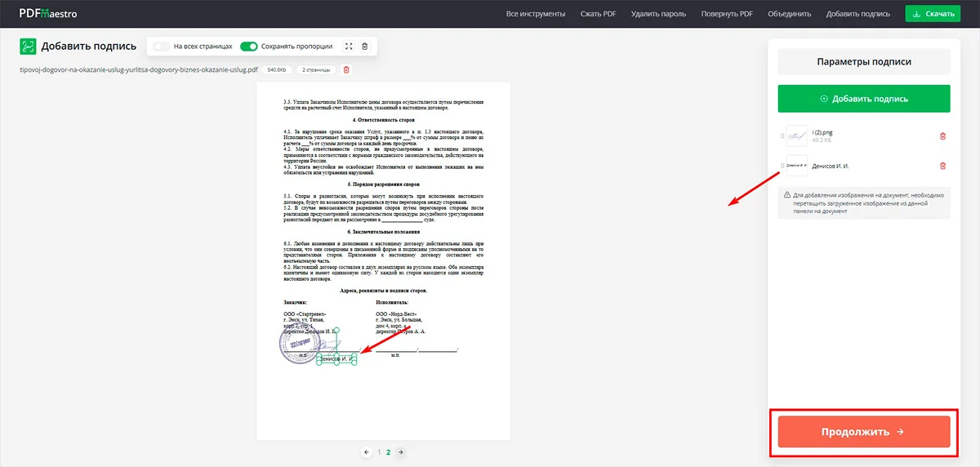
Task: Click the red 'Продолжить' button
Action: coord(863,431)
